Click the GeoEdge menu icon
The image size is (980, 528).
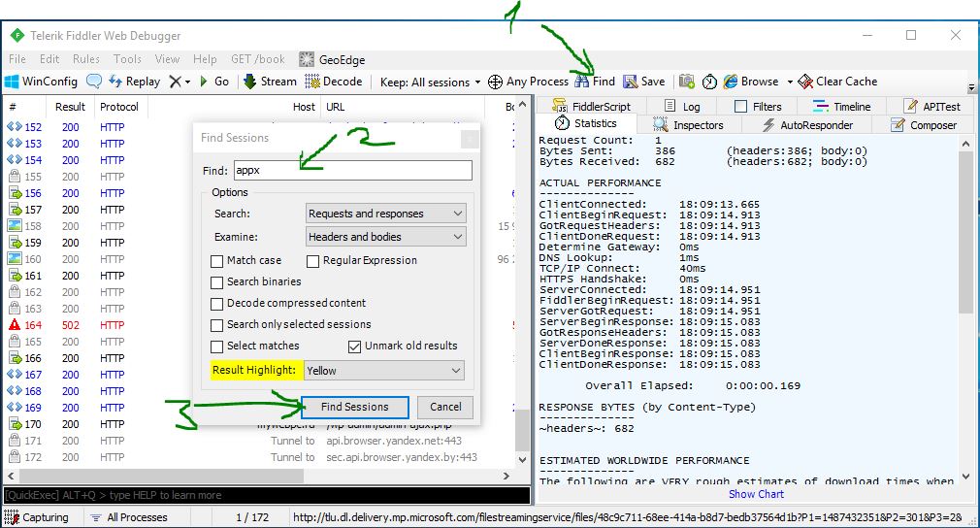307,59
